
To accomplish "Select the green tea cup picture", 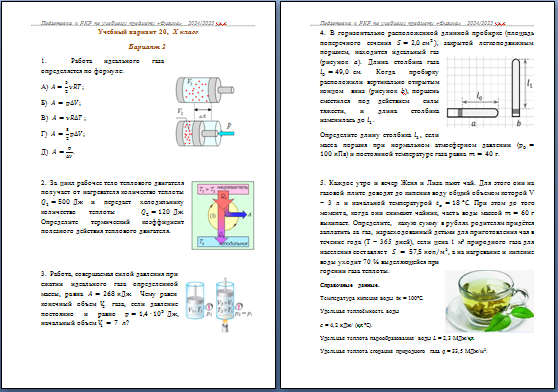I will 490,301.
